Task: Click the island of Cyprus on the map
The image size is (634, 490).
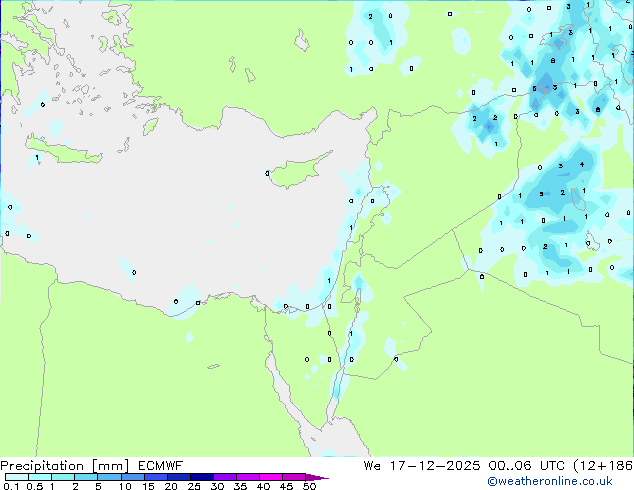Action: (x=298, y=171)
